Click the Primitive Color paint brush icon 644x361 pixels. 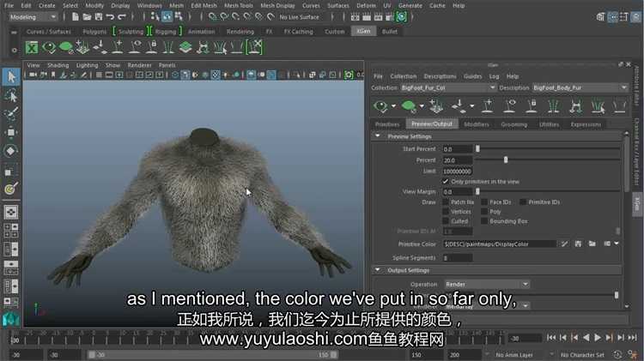click(565, 244)
